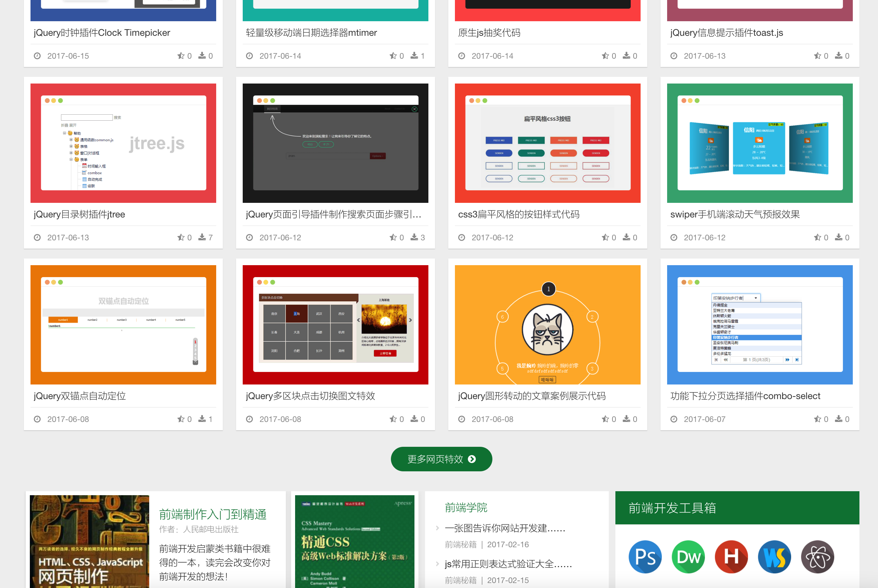Open jQuery圆形转动的文章案例展示代码 title link
Screen dimensions: 878x588
click(x=532, y=396)
